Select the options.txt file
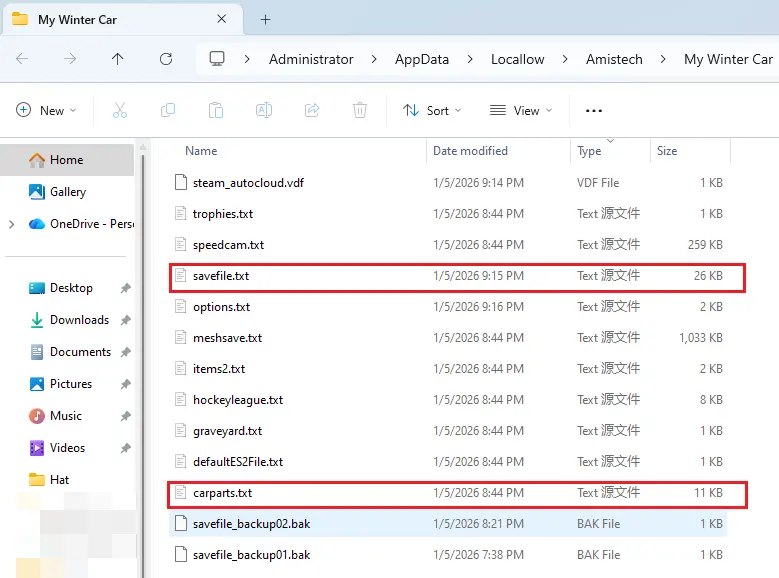The image size is (779, 578). point(447,307)
